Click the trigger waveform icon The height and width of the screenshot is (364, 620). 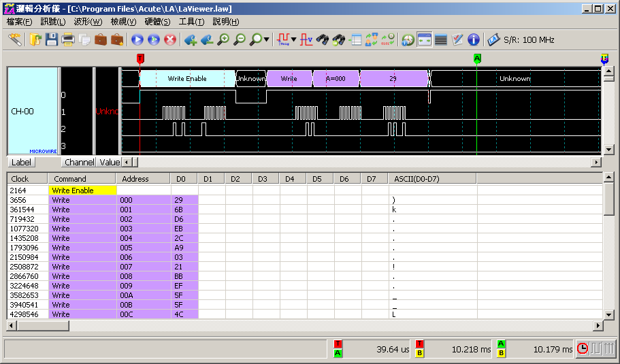point(283,39)
